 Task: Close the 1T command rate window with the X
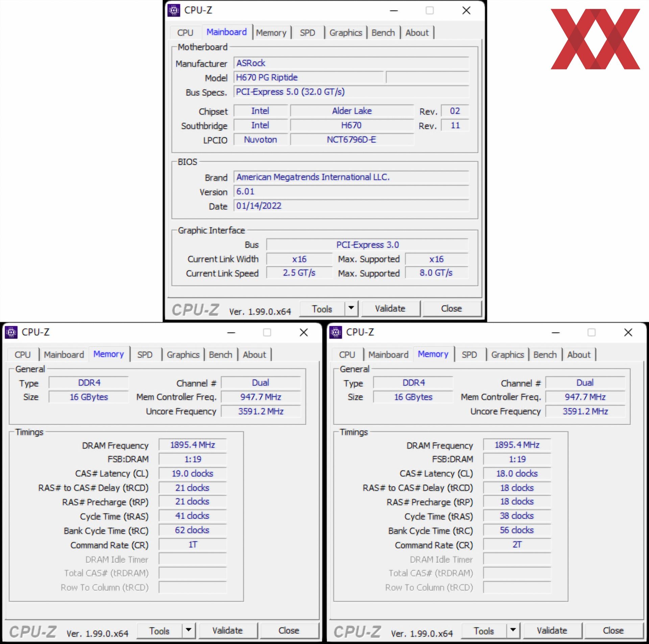coord(304,333)
